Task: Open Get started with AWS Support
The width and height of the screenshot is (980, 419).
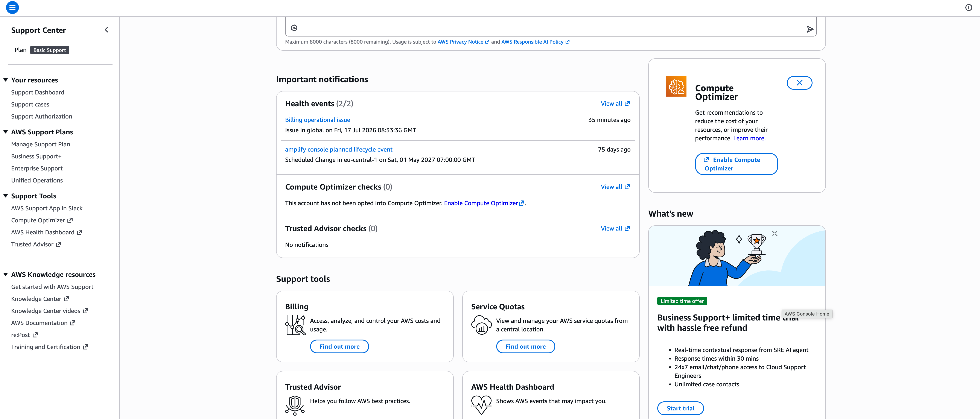Action: [x=52, y=287]
